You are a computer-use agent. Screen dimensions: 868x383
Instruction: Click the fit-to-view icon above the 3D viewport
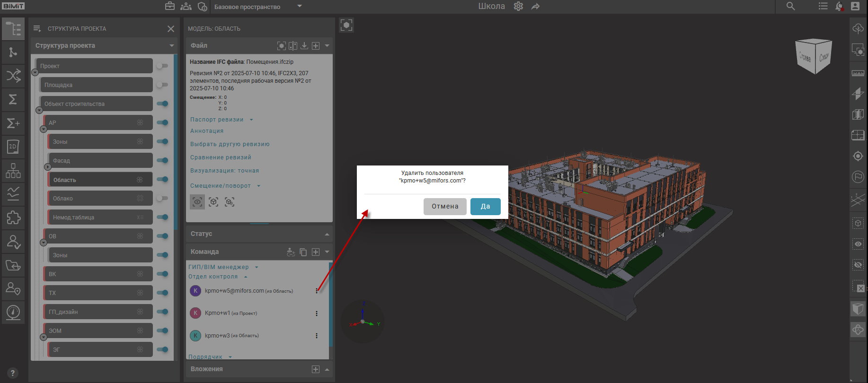tap(346, 25)
